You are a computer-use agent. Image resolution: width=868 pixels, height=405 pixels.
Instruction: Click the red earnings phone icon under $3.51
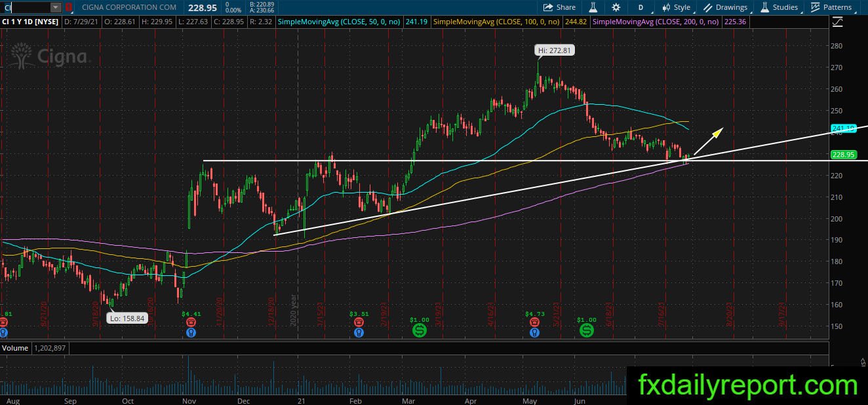[359, 322]
